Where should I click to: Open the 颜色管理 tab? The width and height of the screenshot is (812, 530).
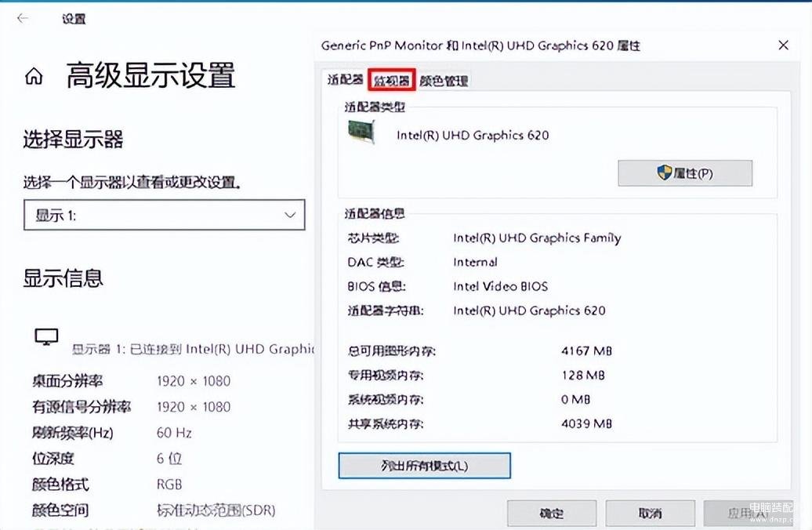click(444, 81)
